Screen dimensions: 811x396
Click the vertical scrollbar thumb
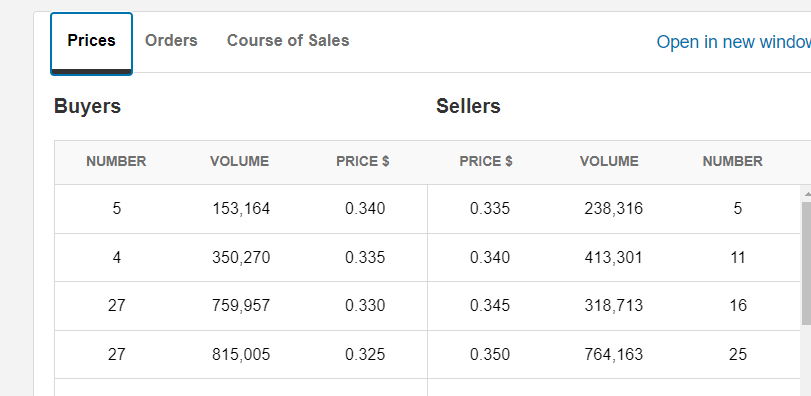tap(806, 264)
